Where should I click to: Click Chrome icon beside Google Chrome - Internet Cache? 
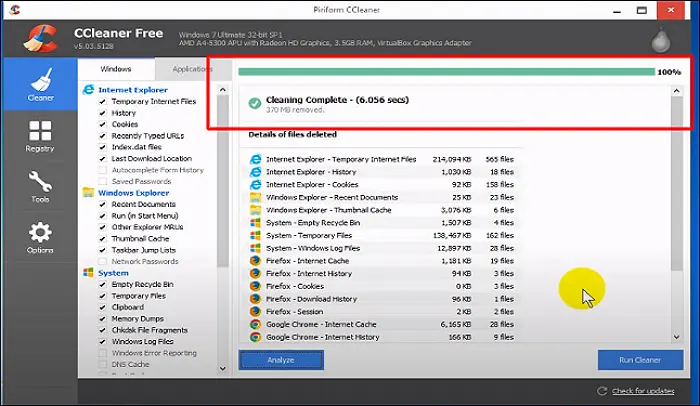tap(255, 324)
